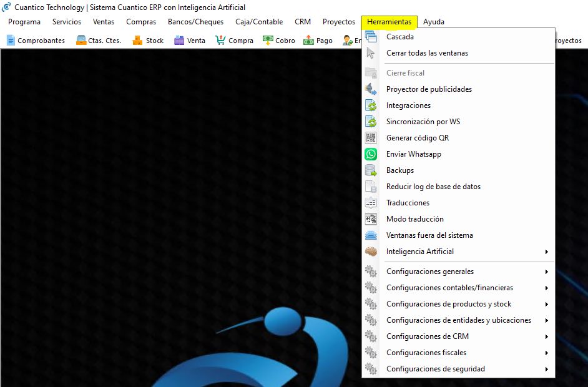Image resolution: width=588 pixels, height=387 pixels.
Task: Click the cursor icon beside Cerrar todas las ventanas
Action: [371, 53]
